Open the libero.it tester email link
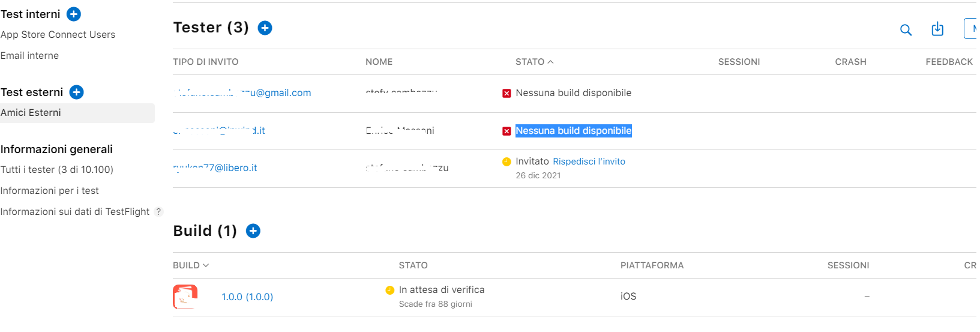 pyautogui.click(x=215, y=168)
